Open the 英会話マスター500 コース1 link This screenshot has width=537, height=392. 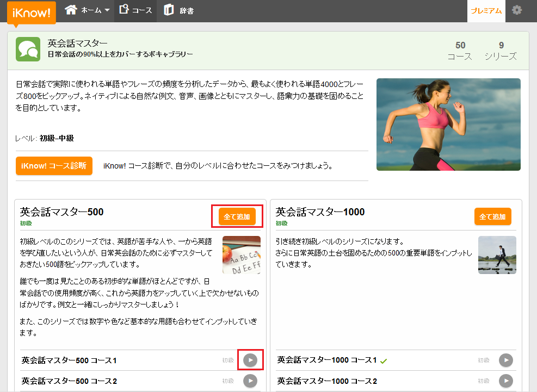[x=69, y=360]
